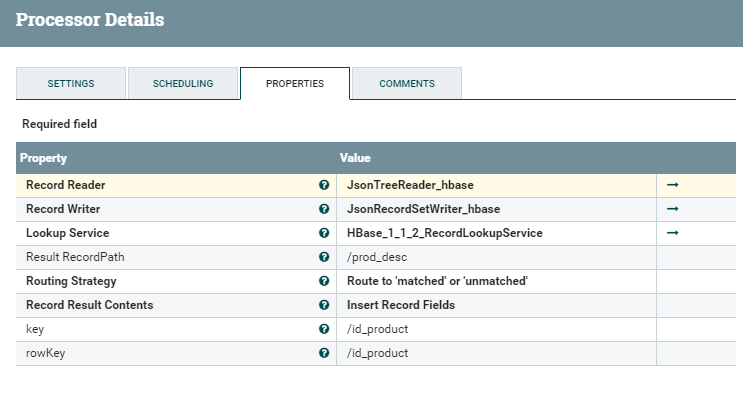The image size is (743, 409).
Task: Open Routing Strategy value dropdown
Action: [x=496, y=281]
